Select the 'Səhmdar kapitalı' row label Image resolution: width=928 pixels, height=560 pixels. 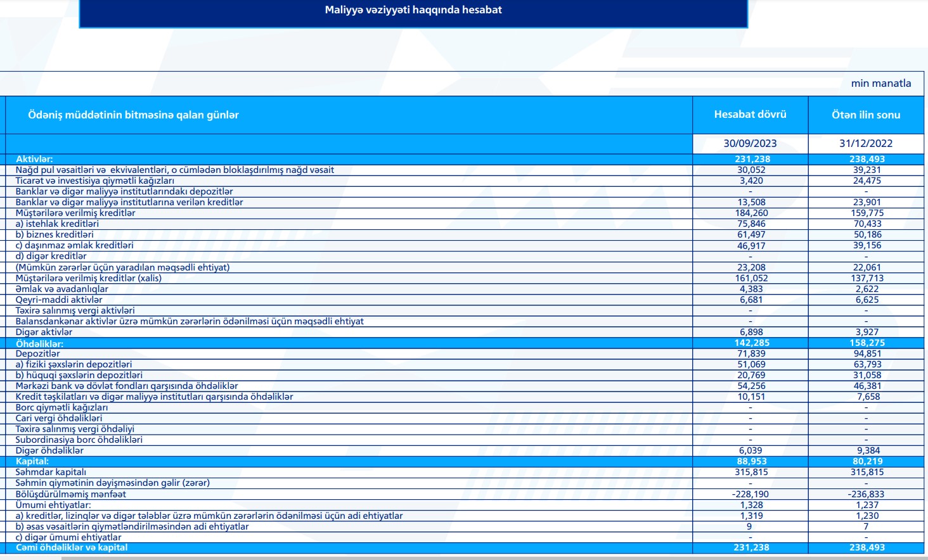pos(51,472)
